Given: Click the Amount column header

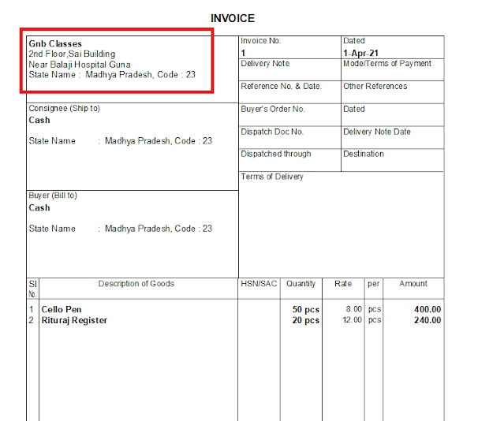Looking at the screenshot, I should click(x=413, y=284).
